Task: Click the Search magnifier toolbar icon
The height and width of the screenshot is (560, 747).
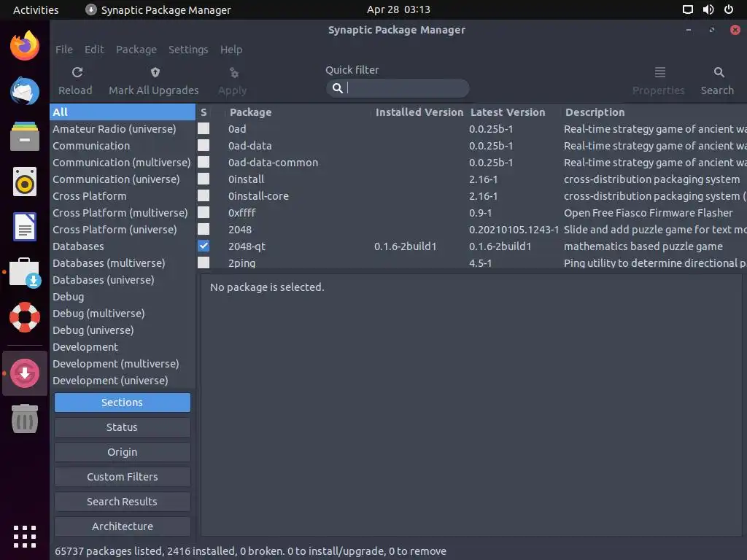Action: point(719,72)
